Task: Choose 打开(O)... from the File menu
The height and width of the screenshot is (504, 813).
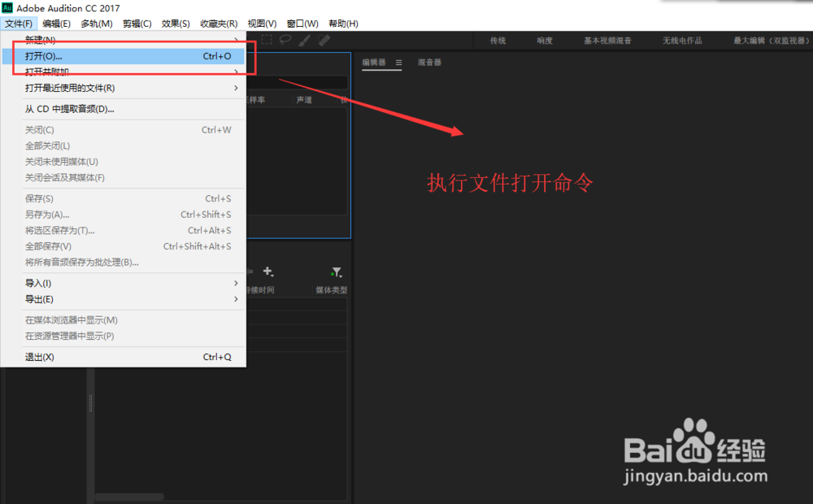Action: point(124,56)
